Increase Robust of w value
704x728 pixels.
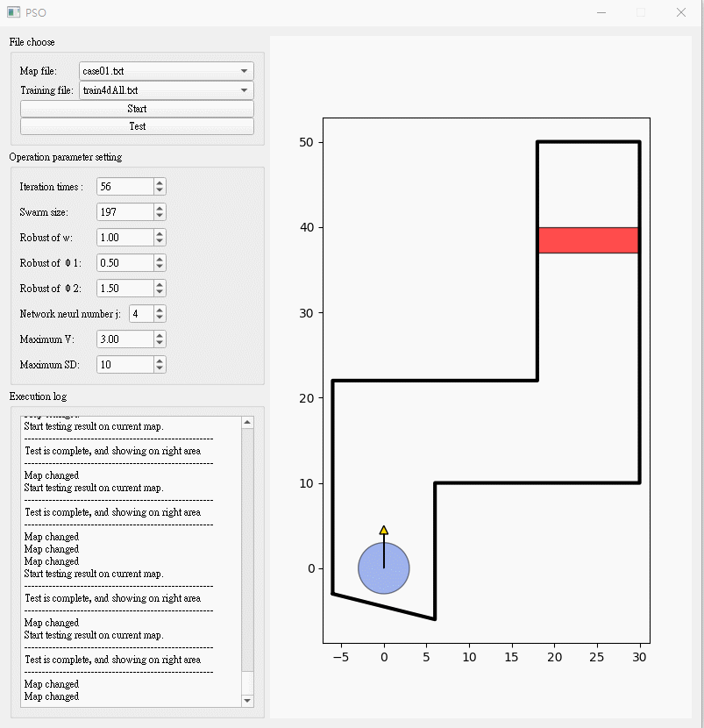click(x=160, y=233)
